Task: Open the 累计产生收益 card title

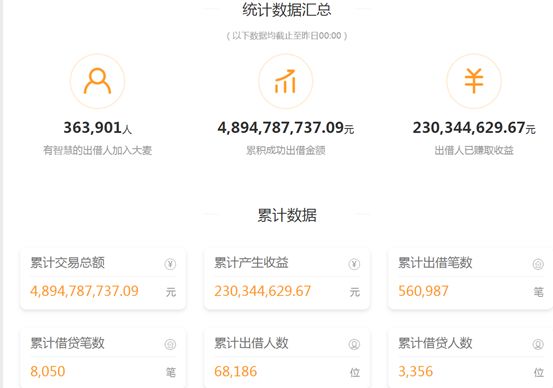Action: click(x=251, y=263)
